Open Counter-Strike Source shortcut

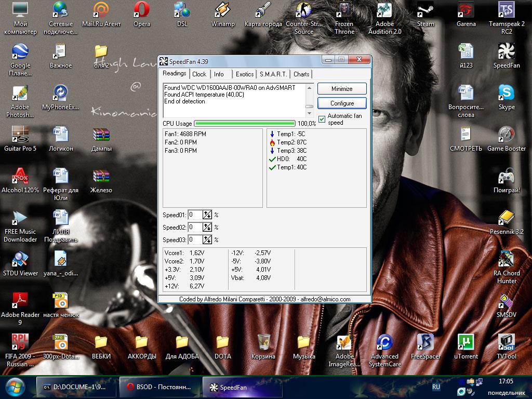(304, 10)
